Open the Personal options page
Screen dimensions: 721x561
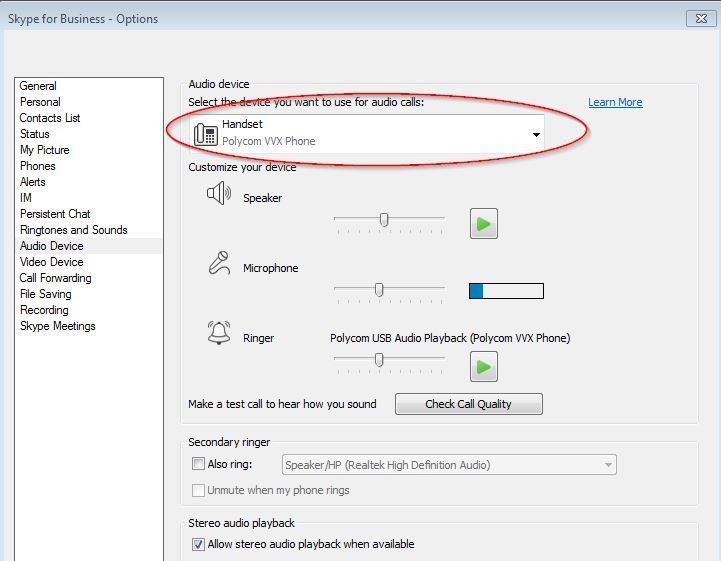(x=40, y=102)
